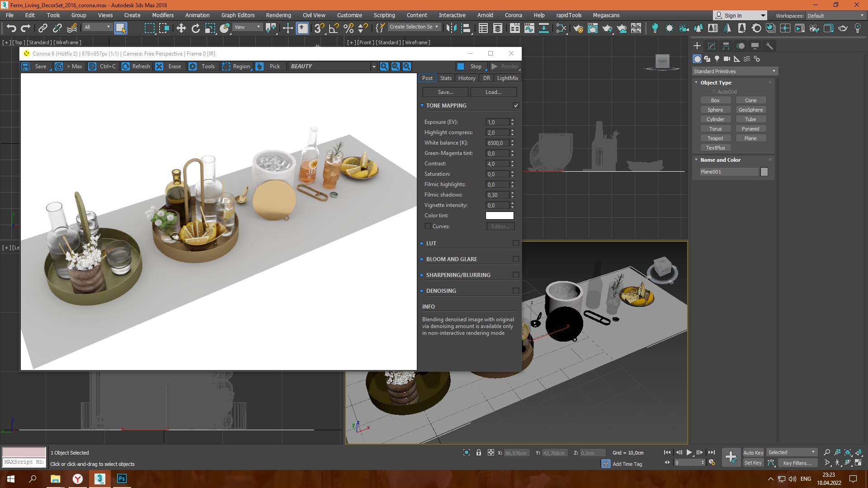The width and height of the screenshot is (868, 488).
Task: Disable the Tone Mapping checkbox
Action: click(x=516, y=105)
